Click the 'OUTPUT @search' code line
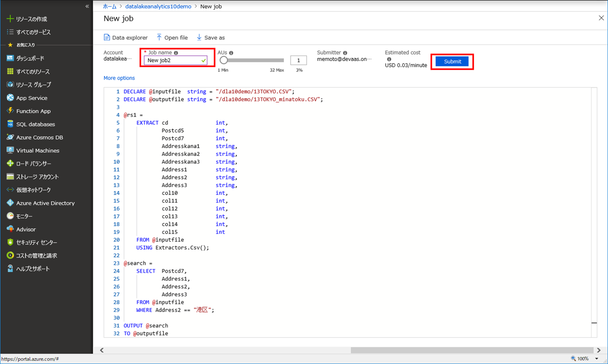The image size is (608, 364). [x=146, y=326]
